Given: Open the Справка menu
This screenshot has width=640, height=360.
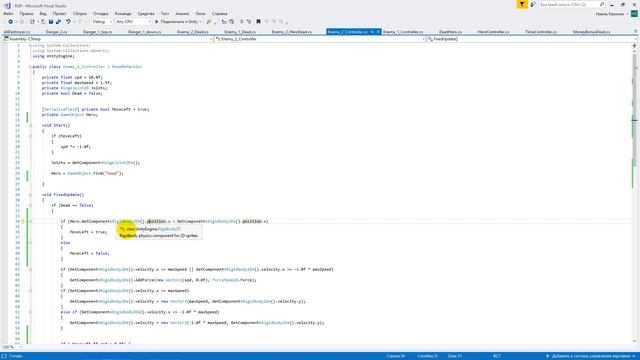Looking at the screenshot, I should pyautogui.click(x=220, y=13).
